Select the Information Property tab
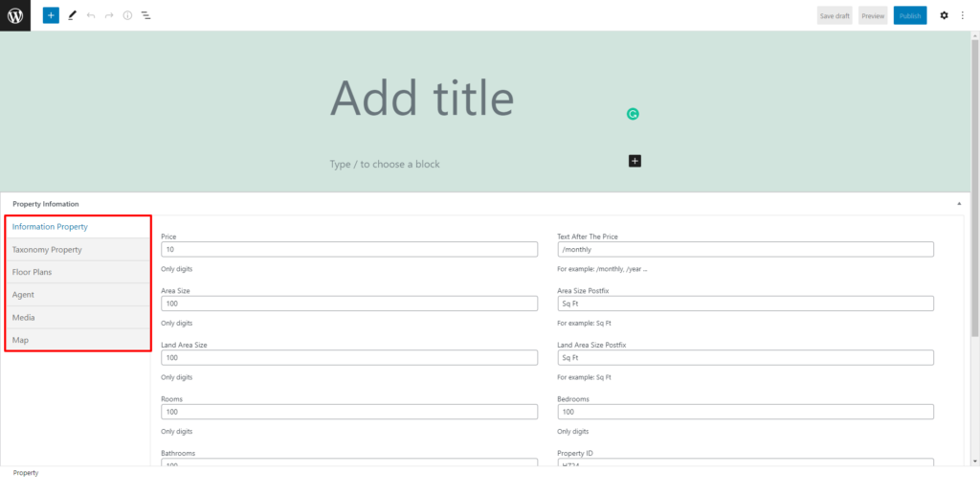The image size is (980, 495). click(x=78, y=226)
